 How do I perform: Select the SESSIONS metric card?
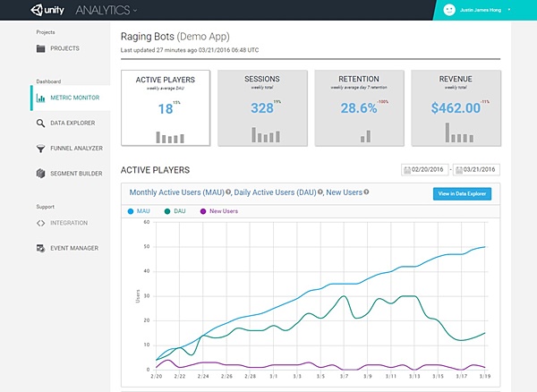click(x=262, y=108)
